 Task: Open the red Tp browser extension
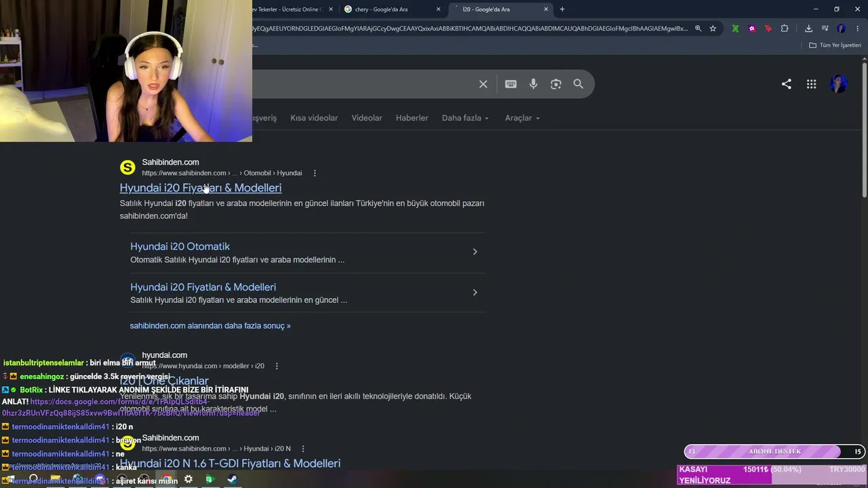[x=768, y=28]
